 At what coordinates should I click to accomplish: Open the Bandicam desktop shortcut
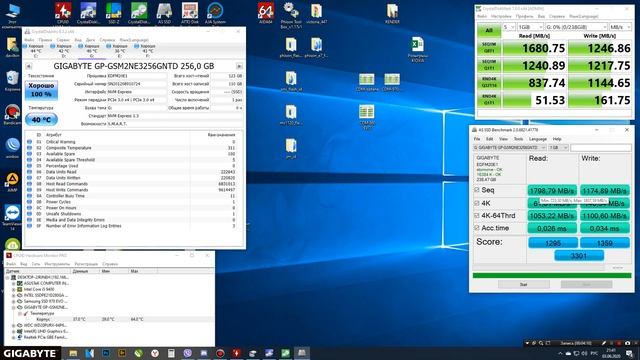coord(12,114)
